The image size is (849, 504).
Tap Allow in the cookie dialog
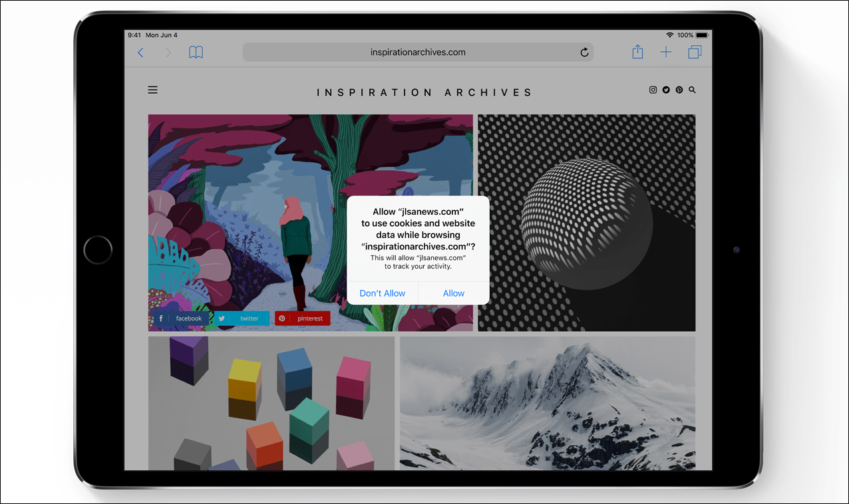454,293
